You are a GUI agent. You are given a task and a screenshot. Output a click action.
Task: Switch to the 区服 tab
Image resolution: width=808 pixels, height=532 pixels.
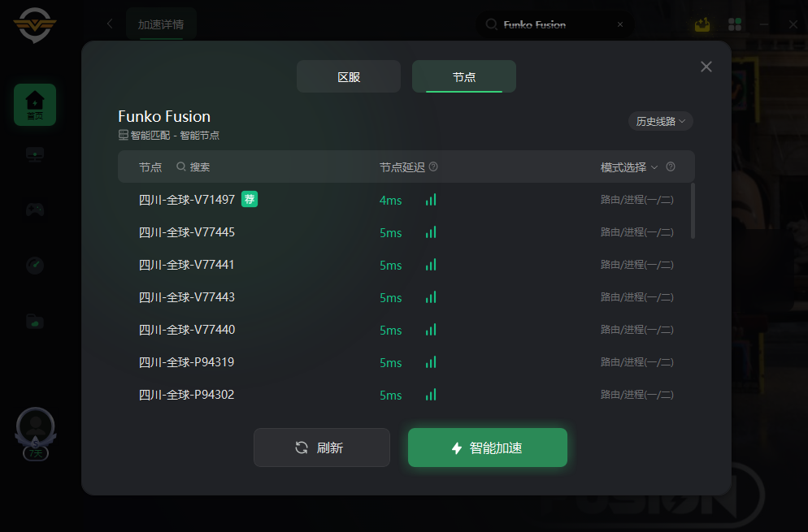pyautogui.click(x=349, y=76)
